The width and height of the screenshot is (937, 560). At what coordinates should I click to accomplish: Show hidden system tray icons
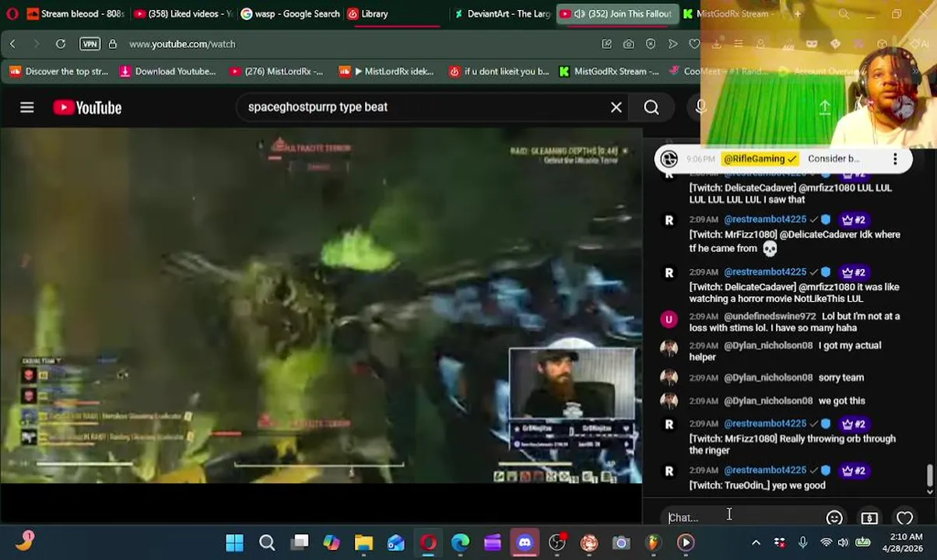(756, 542)
